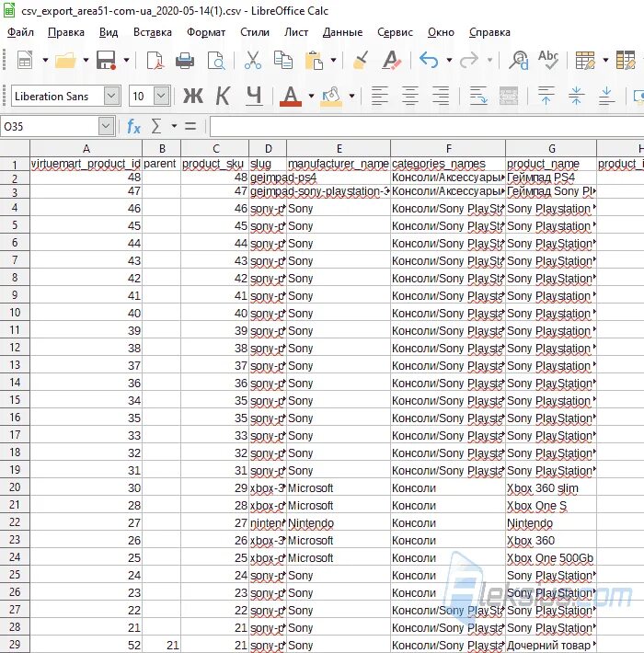Toggle Underline Ч formatting
Screen dimensions: 644x653
point(254,96)
